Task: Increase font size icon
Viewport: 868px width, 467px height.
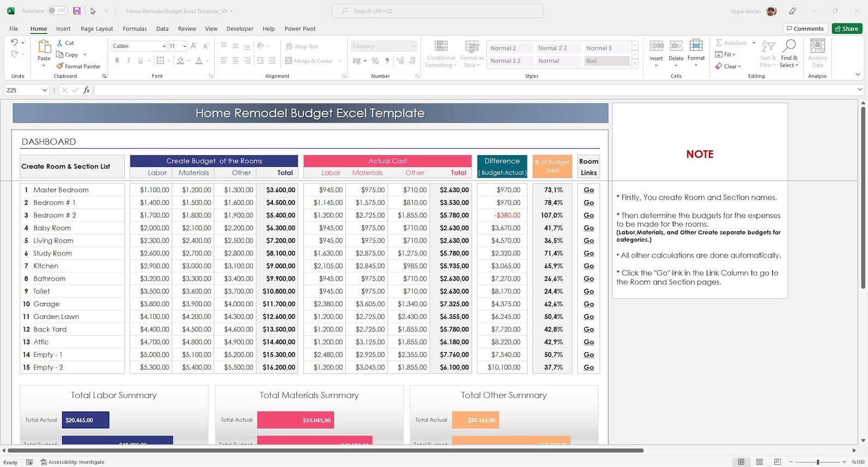Action: (193, 46)
